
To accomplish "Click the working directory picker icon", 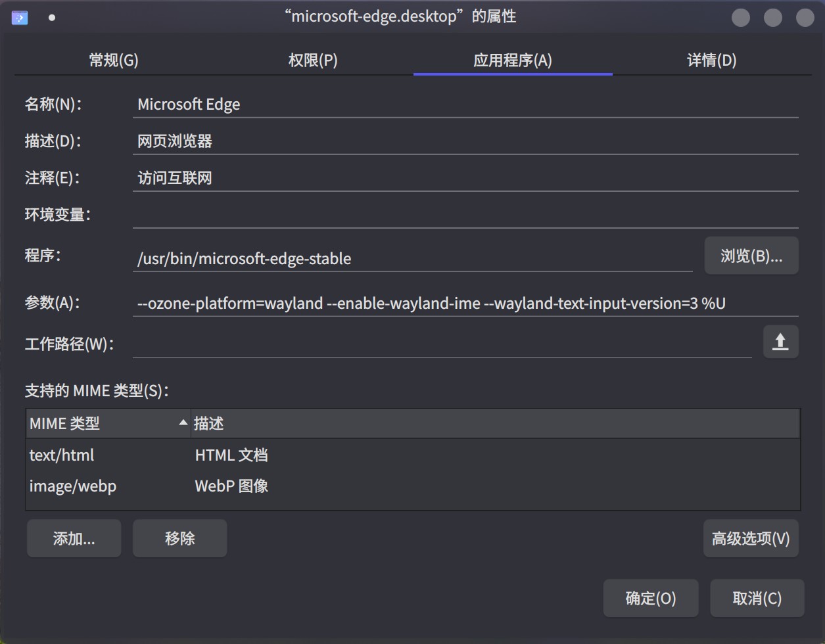I will pos(780,341).
